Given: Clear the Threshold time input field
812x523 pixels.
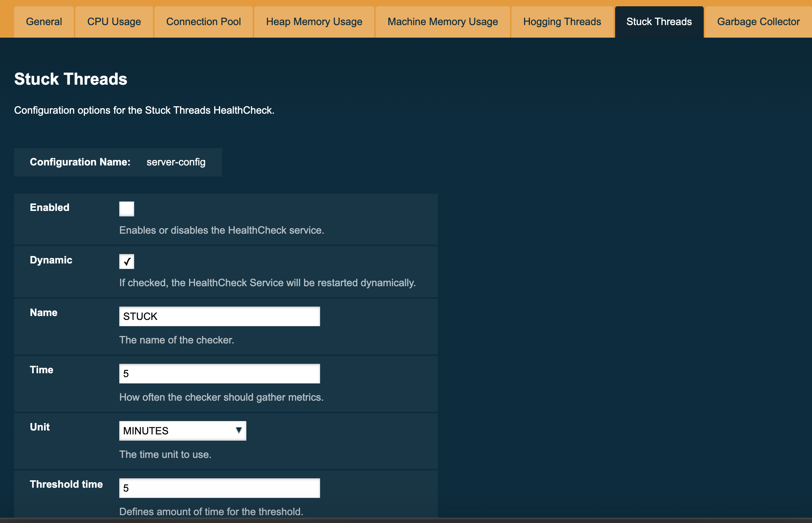Looking at the screenshot, I should (x=219, y=488).
